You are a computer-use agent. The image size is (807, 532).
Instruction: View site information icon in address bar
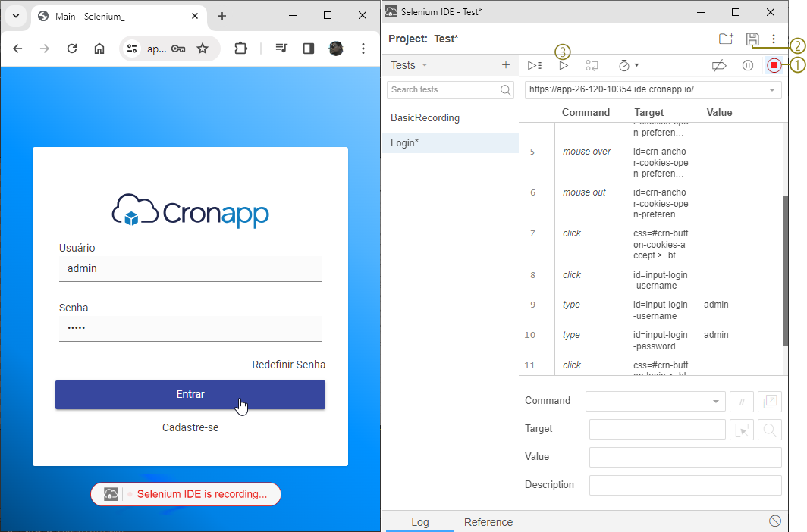132,49
